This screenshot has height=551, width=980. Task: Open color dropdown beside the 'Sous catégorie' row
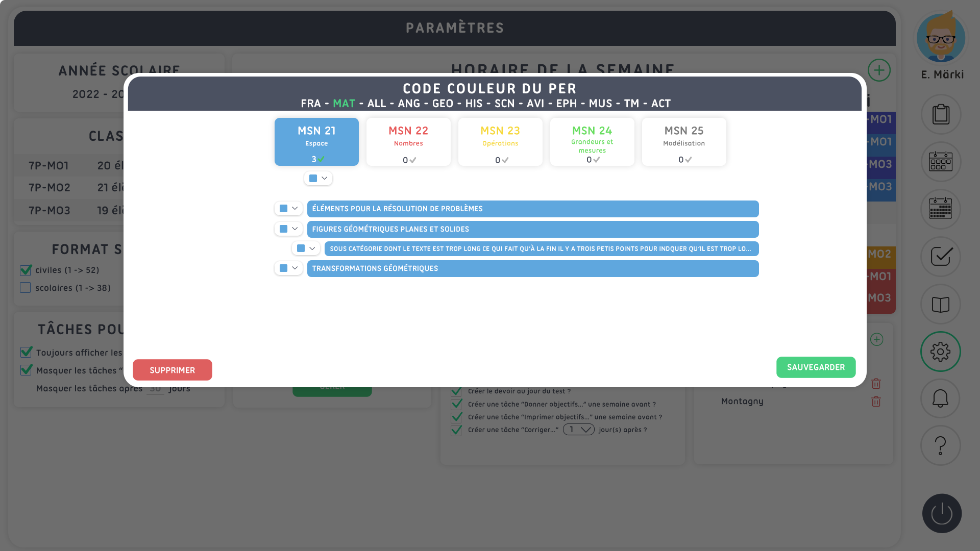[x=306, y=248]
